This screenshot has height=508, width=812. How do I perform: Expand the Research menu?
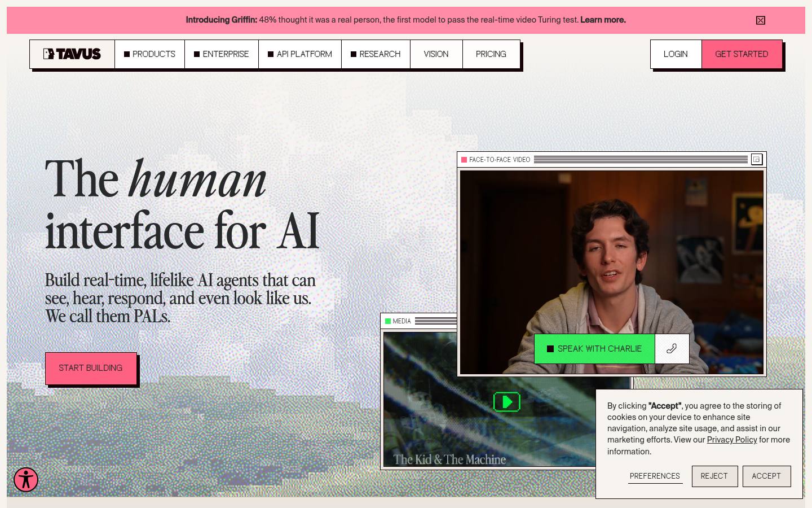pyautogui.click(x=376, y=54)
